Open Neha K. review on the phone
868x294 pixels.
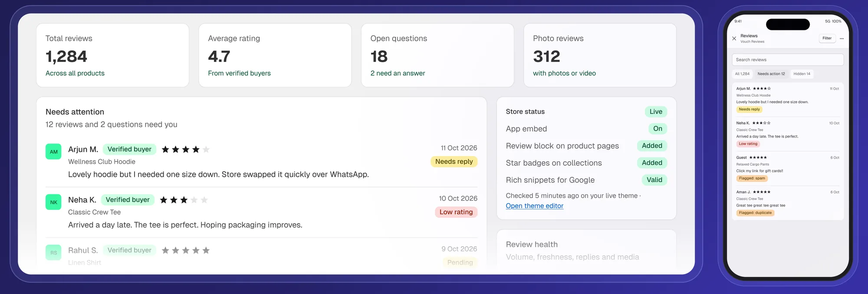coord(787,134)
